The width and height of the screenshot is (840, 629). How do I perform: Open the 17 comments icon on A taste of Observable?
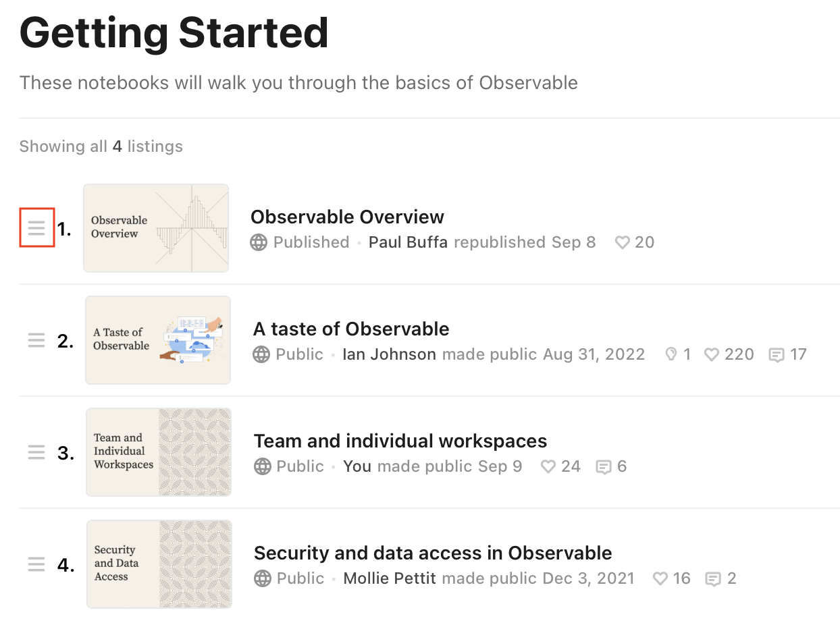(x=775, y=354)
